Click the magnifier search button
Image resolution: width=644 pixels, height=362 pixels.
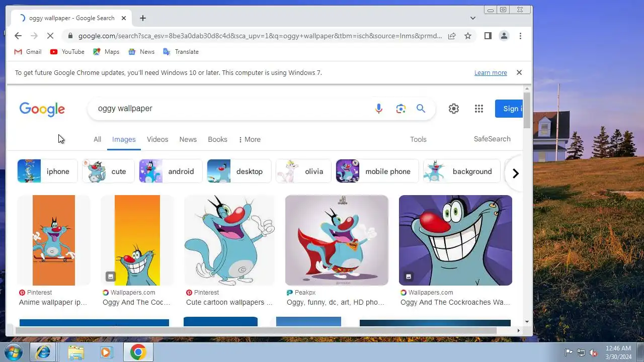click(421, 109)
